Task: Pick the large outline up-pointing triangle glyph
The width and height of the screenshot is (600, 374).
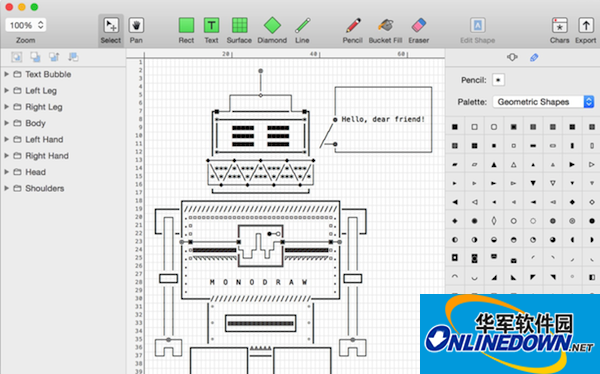Action: pos(514,165)
